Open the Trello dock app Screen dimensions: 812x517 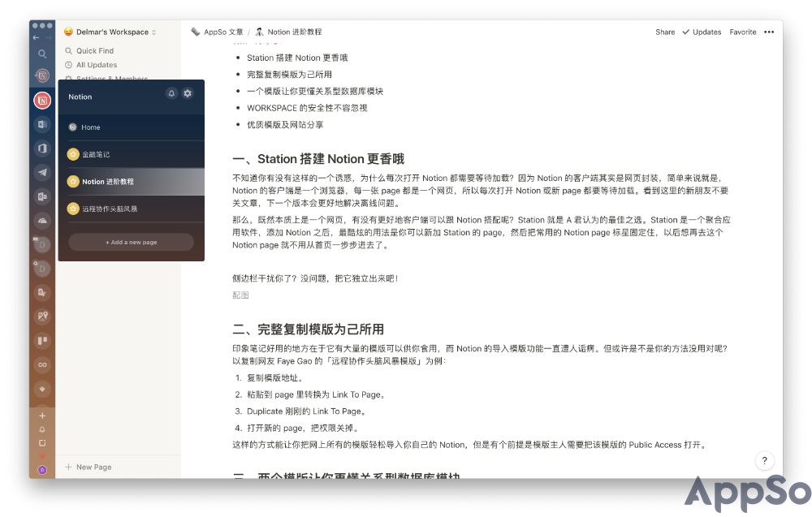pos(42,340)
